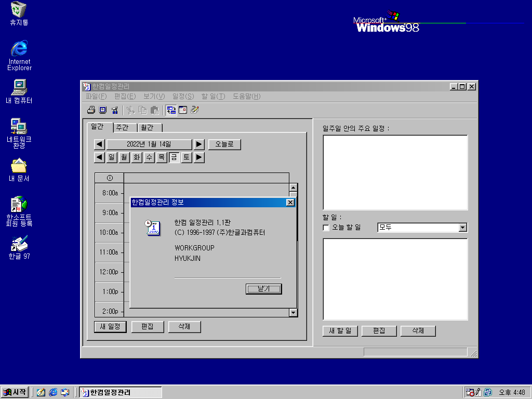This screenshot has width=532, height=399.
Task: Open the Recycle Bin (휴지통) desktop icon
Action: [x=19, y=14]
